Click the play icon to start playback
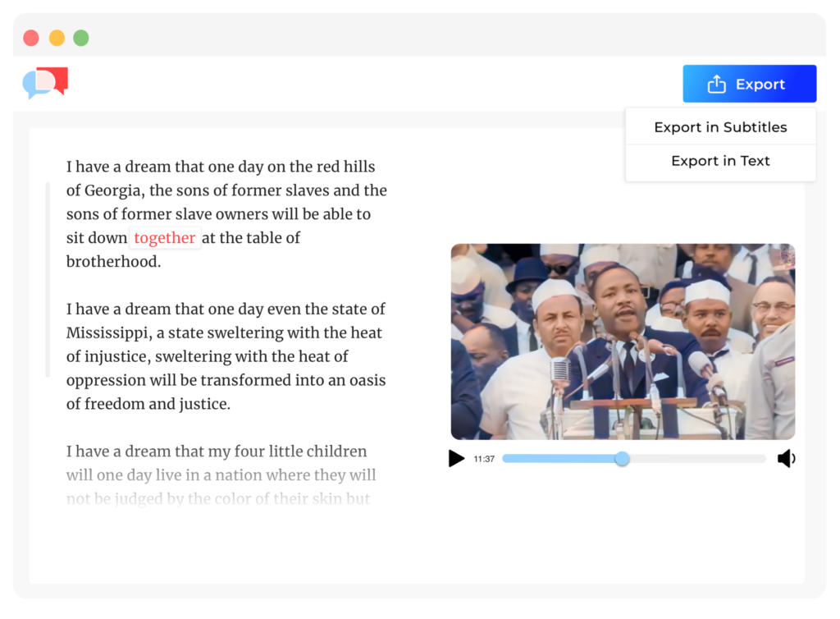The image size is (840, 619). (456, 459)
